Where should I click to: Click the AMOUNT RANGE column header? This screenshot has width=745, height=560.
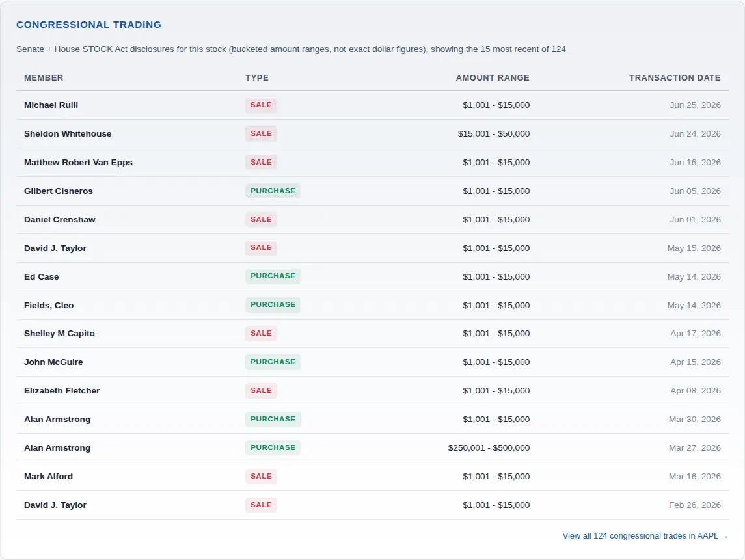point(493,78)
